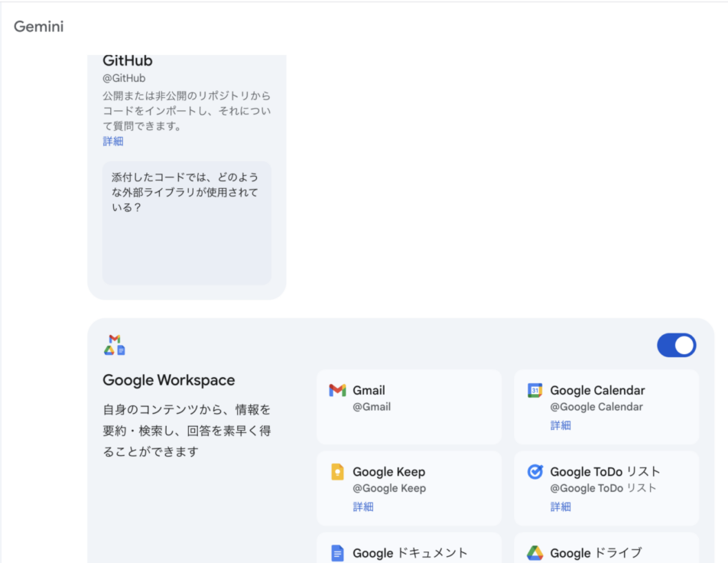This screenshot has height=563, width=728.
Task: Open 詳細 link in Google Keep card
Action: coord(363,506)
